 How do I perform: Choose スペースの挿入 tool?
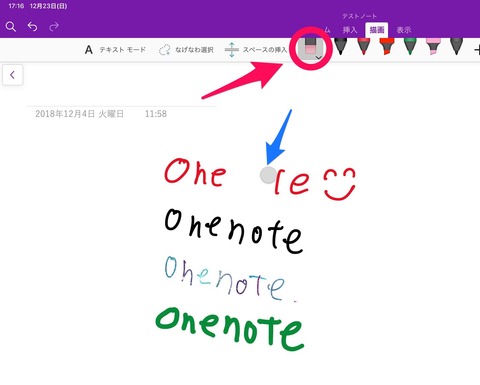256,50
